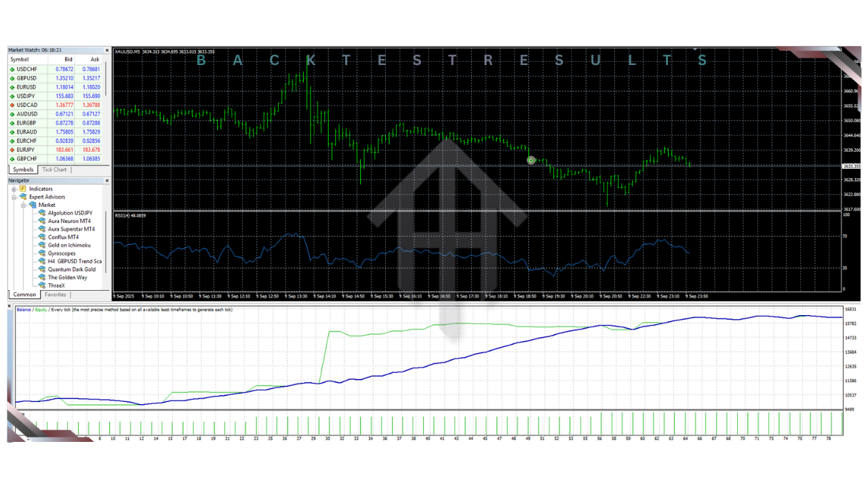The width and height of the screenshot is (868, 488).
Task: Click the Expert Advisors folder icon
Action: (23, 197)
